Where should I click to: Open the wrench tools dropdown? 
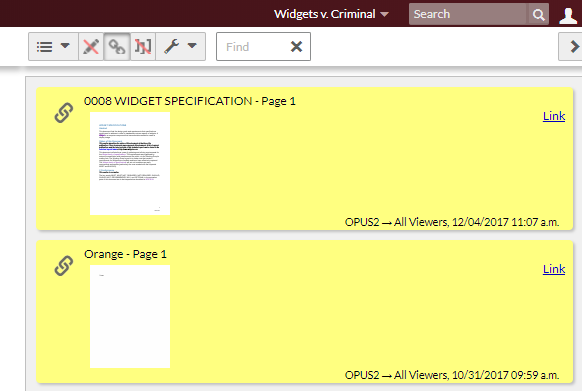[180, 46]
